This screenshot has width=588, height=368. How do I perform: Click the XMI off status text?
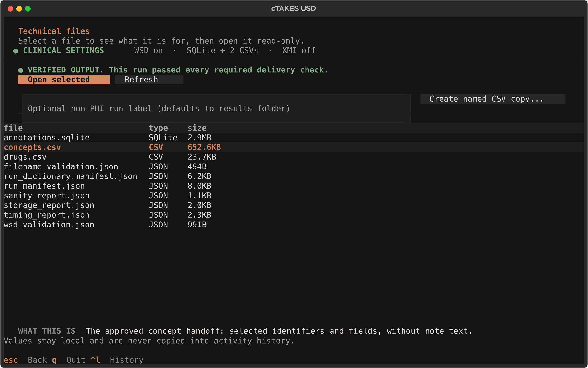299,51
